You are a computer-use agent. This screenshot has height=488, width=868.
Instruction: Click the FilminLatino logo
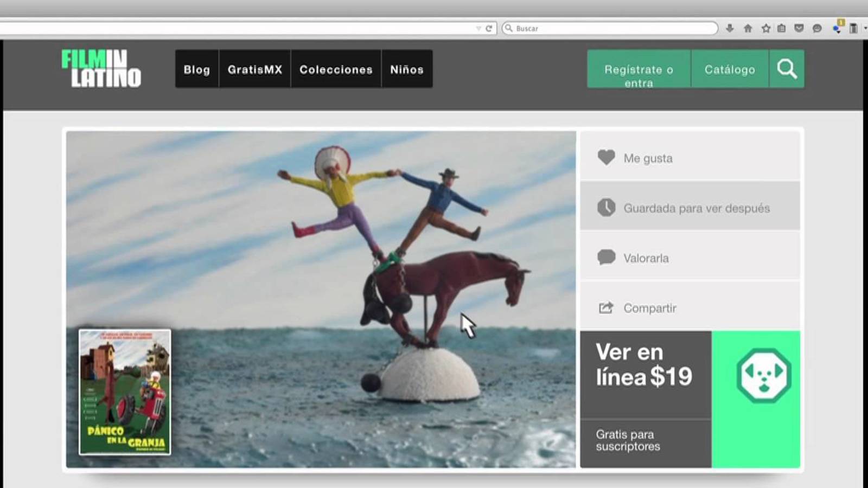[x=101, y=69]
